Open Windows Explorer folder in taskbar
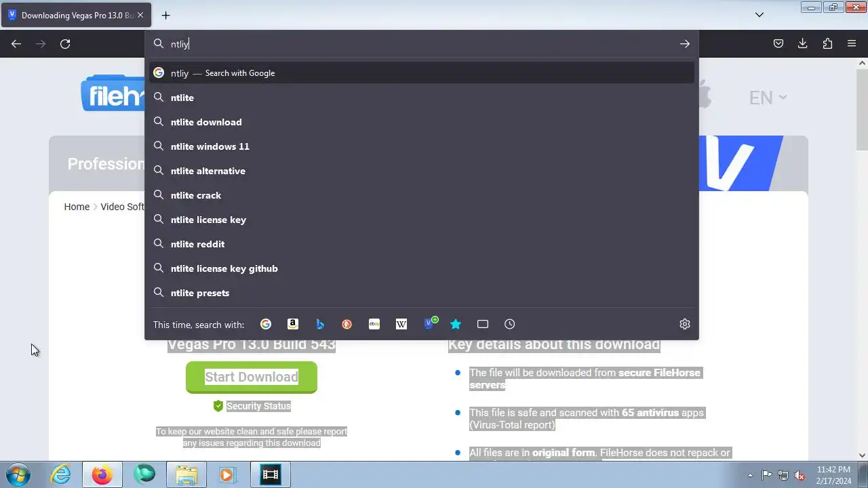Image resolution: width=868 pixels, height=488 pixels. point(186,475)
